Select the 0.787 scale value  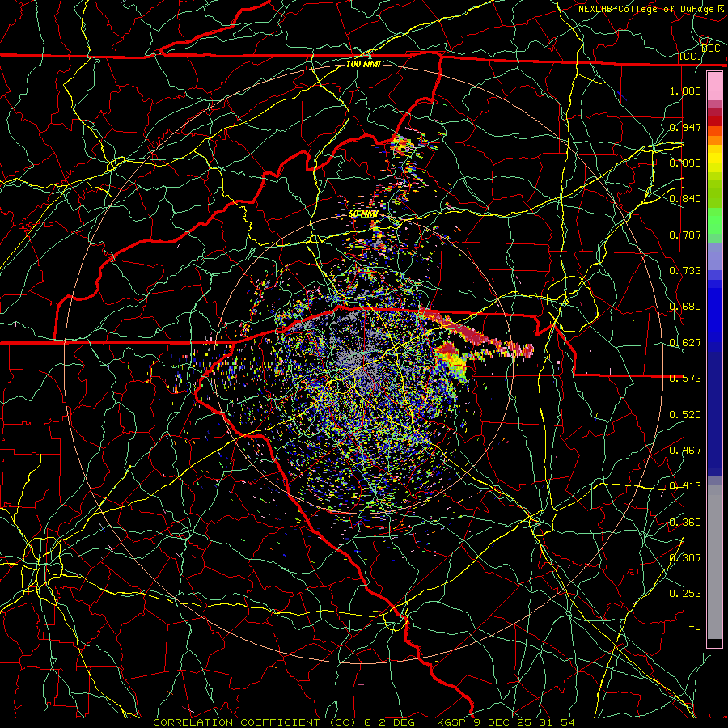click(x=685, y=235)
